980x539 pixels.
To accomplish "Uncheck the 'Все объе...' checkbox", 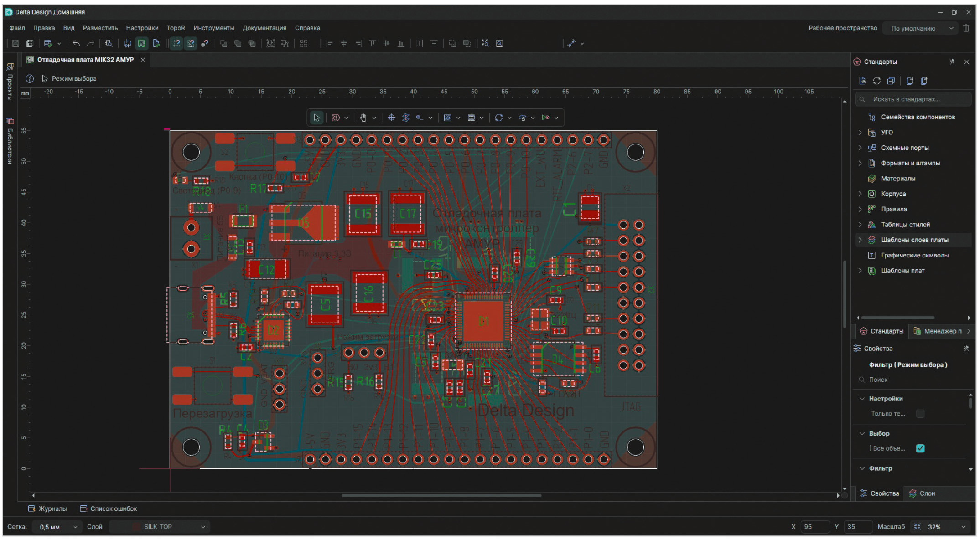I will click(920, 448).
